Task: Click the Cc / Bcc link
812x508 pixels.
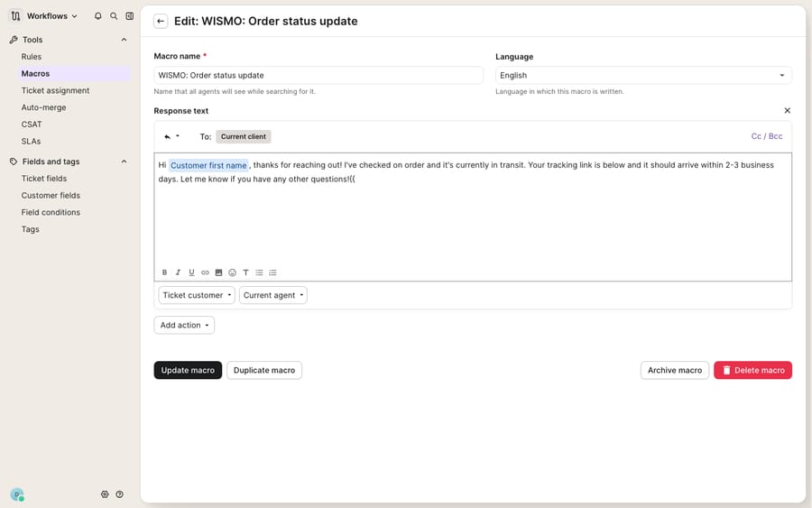Action: pos(766,136)
